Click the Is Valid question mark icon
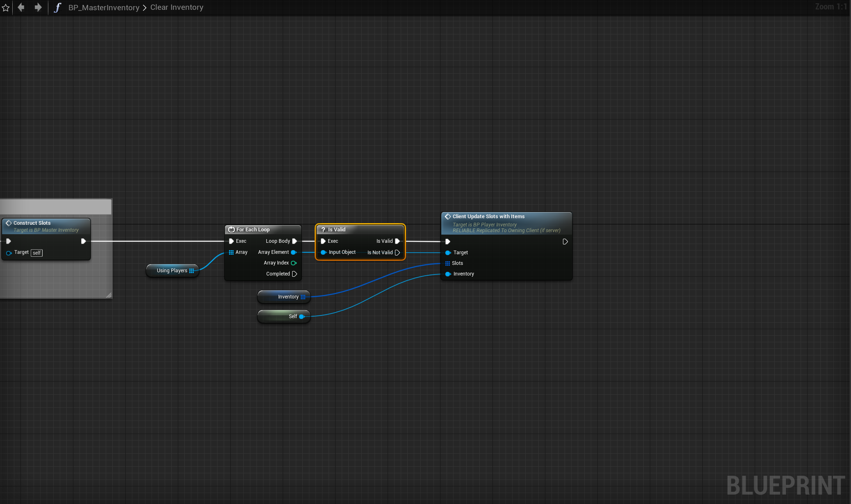The image size is (851, 504). [323, 230]
